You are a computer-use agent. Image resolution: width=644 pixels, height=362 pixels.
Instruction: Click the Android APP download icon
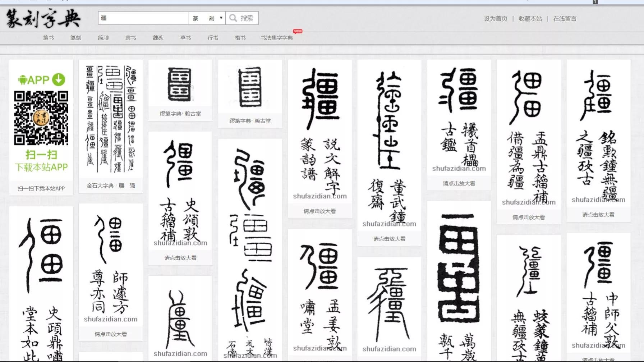tap(41, 79)
